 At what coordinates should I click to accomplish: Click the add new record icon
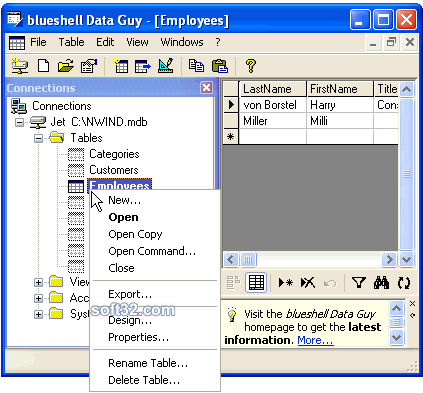pos(285,283)
